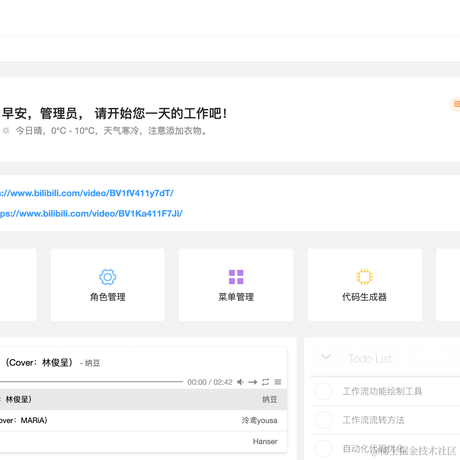Open the 菜单管理 card label
This screenshot has width=460, height=460.
pyautogui.click(x=236, y=297)
